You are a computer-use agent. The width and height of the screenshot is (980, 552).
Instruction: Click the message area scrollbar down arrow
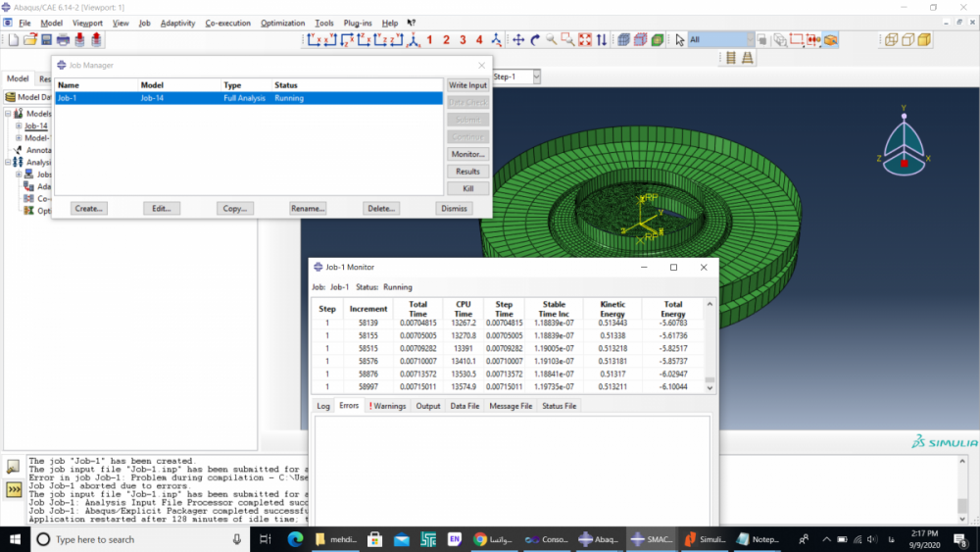[x=962, y=519]
